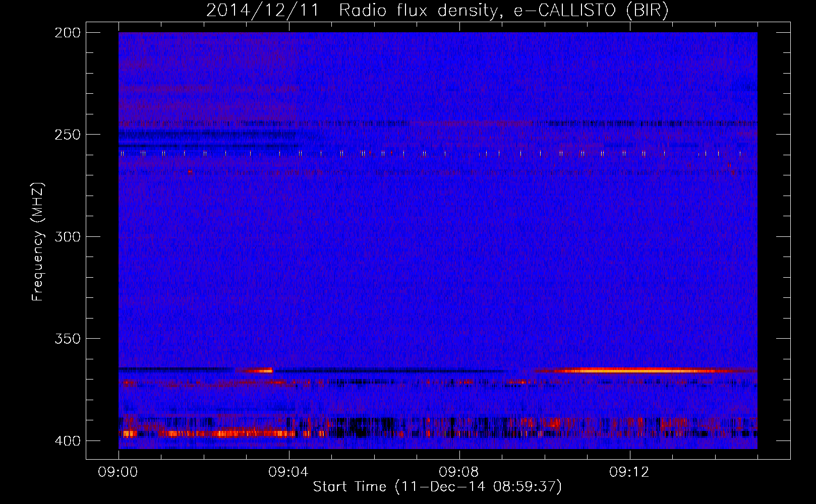This screenshot has width=816, height=504.
Task: Click the "Frequency (MHZ)" axis label
Action: point(38,242)
